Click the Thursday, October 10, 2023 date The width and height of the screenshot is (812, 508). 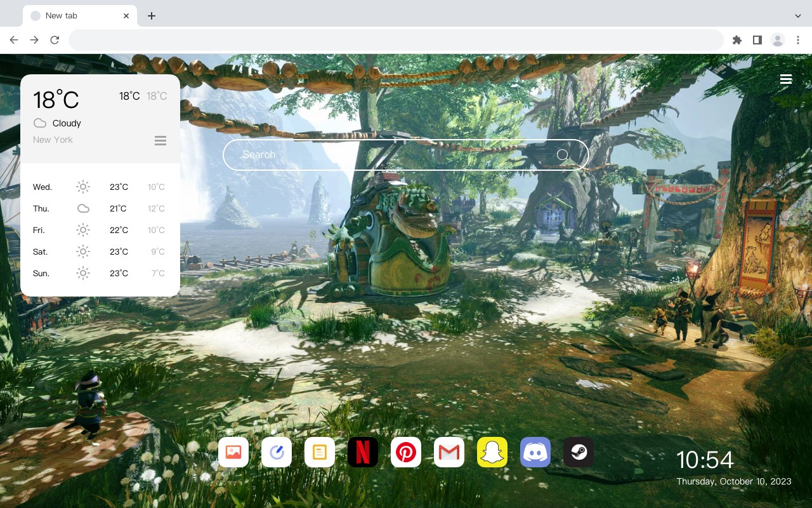pyautogui.click(x=734, y=481)
